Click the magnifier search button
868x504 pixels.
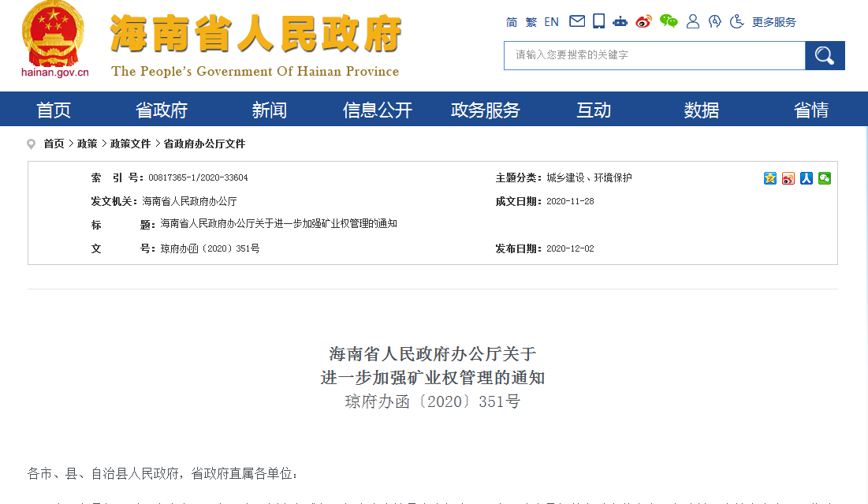coord(825,55)
